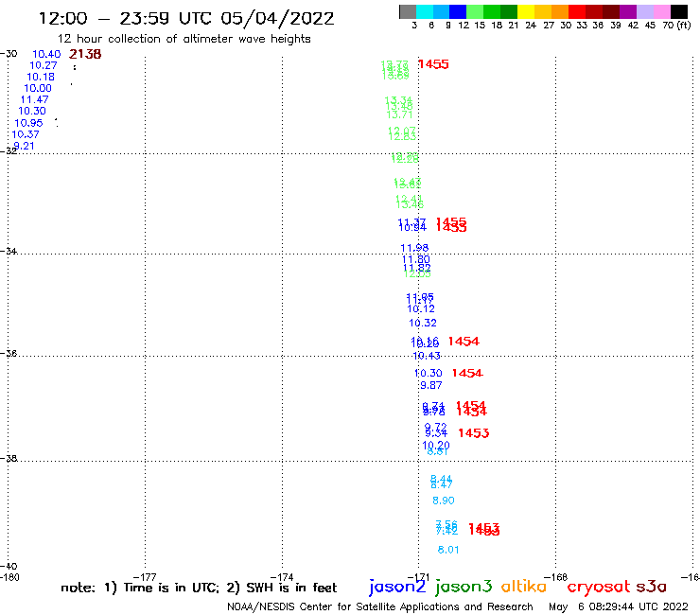
Task: Click the 'jason3' satellite legend label
Action: (x=464, y=587)
